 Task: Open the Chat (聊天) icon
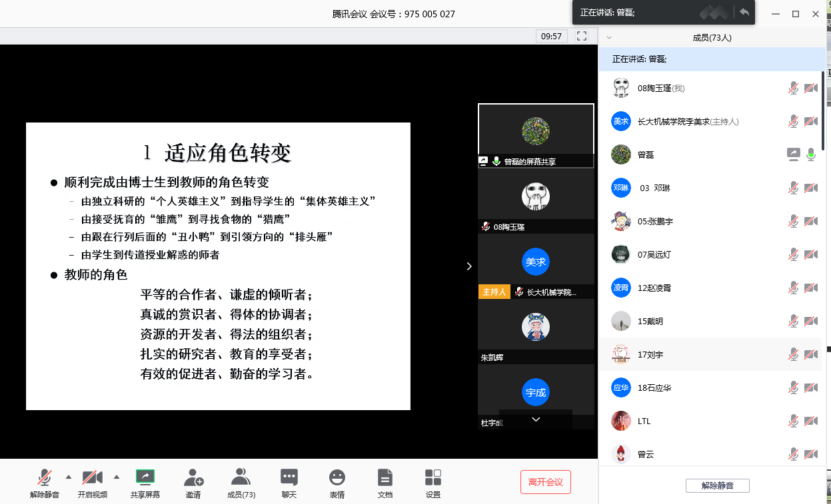289,477
